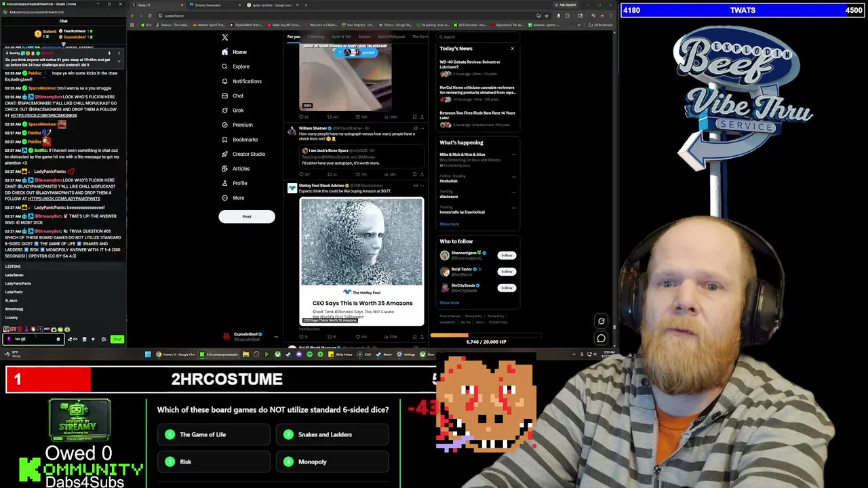
Task: Click the green Chat send button
Action: [x=117, y=339]
